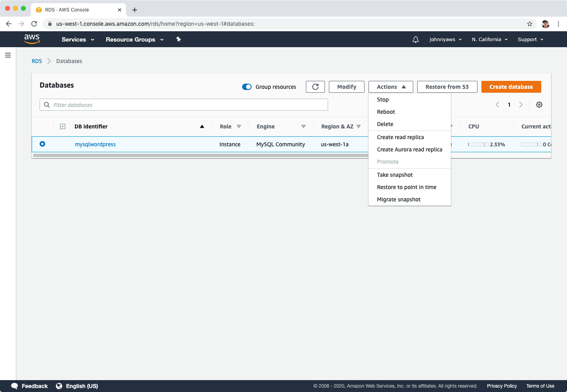Click browser back arrow
Screen dimensions: 567x392
tap(9, 24)
